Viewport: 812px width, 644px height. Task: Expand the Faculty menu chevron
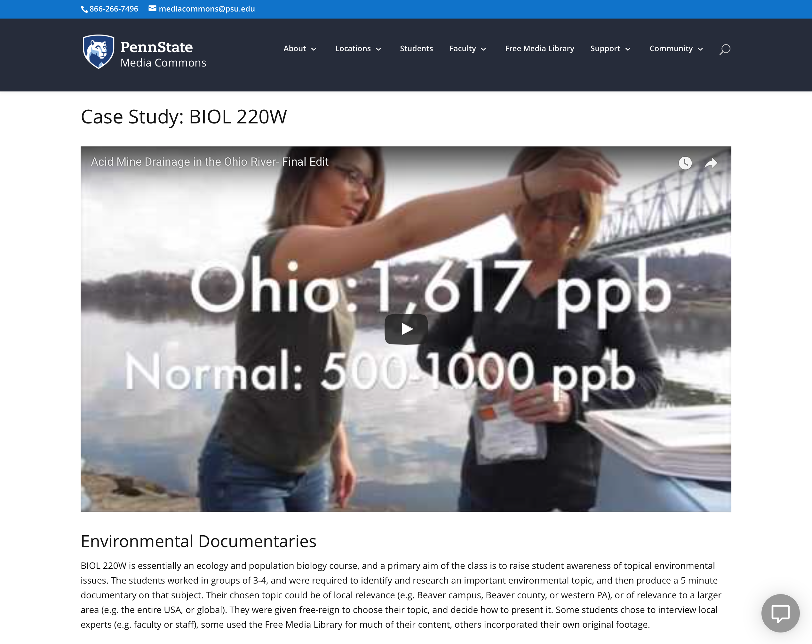pos(483,49)
